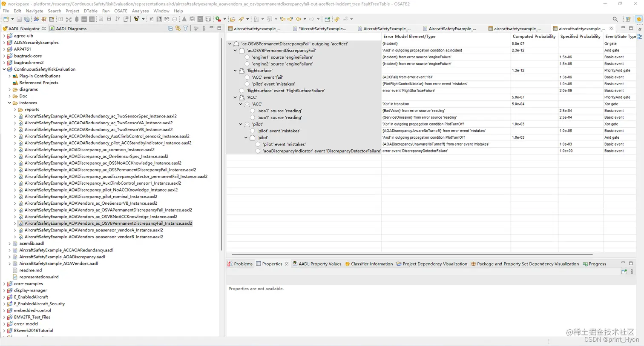Click the Specified Probability column header
The image size is (644, 346).
[580, 37]
